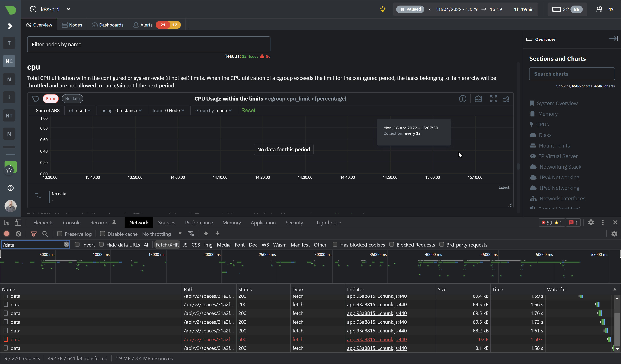Enable the Preserve log checkbox
621x364 pixels.
tap(60, 234)
